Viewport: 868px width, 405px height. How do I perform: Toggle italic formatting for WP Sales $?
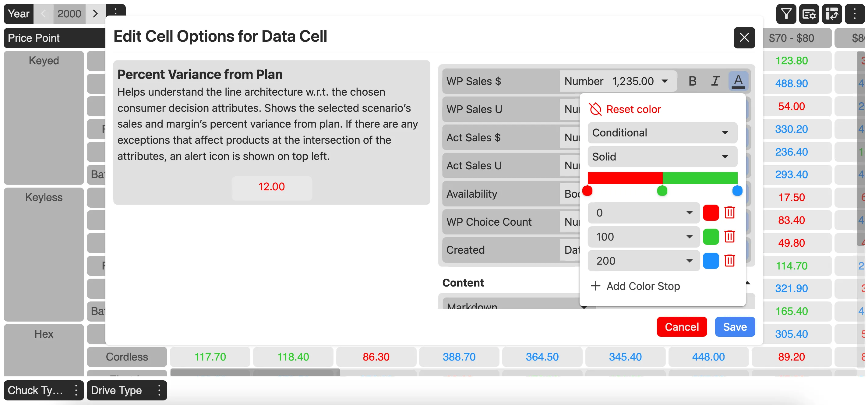click(x=715, y=81)
